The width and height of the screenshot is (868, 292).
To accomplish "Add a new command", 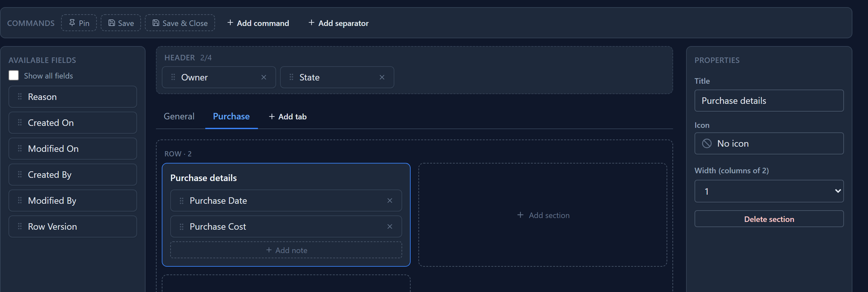I will point(258,23).
